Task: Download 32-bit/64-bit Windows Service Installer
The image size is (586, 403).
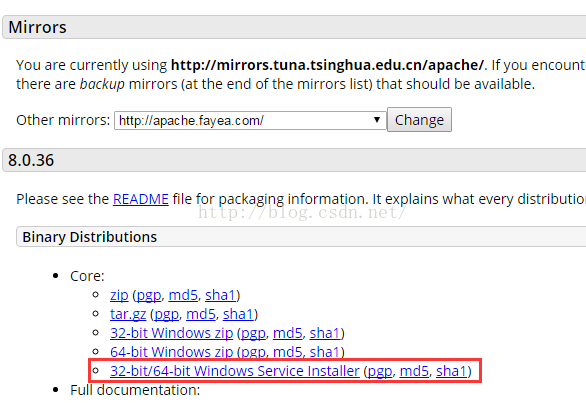Action: (x=235, y=371)
